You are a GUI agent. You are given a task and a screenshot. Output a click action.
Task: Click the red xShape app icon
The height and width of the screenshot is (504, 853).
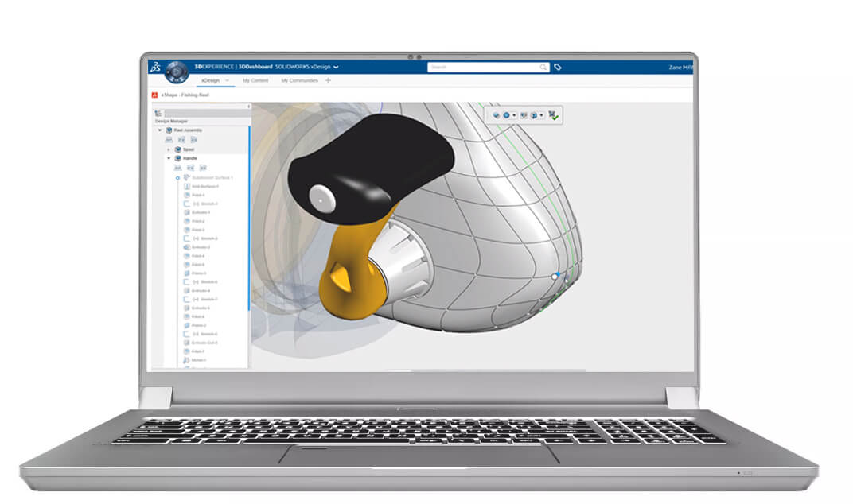click(154, 95)
